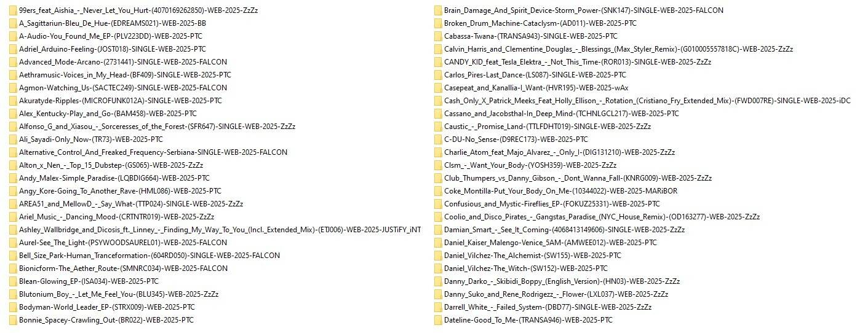Click Club_Thumpers Dont_Wanna_Fall folder name
The width and height of the screenshot is (868, 333).
(578, 178)
